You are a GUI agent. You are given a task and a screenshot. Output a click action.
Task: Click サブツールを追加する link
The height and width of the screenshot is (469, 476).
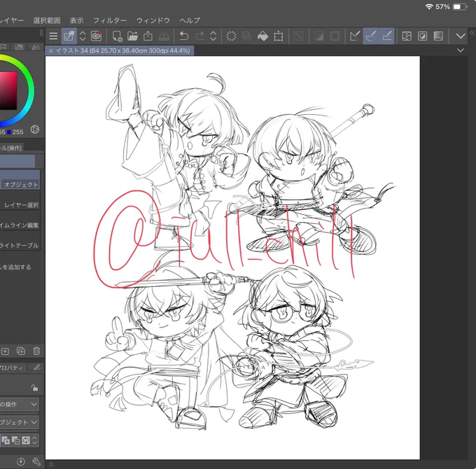pos(15,267)
